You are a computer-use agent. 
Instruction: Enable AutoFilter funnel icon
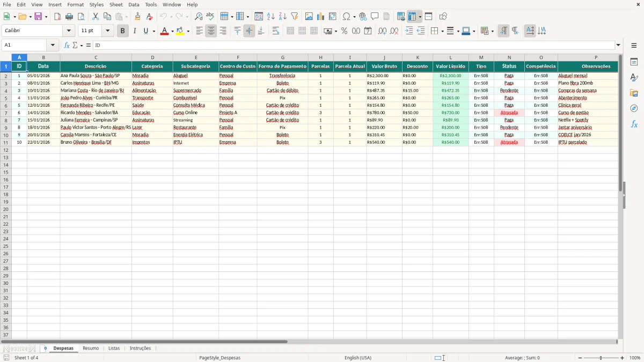[294, 17]
